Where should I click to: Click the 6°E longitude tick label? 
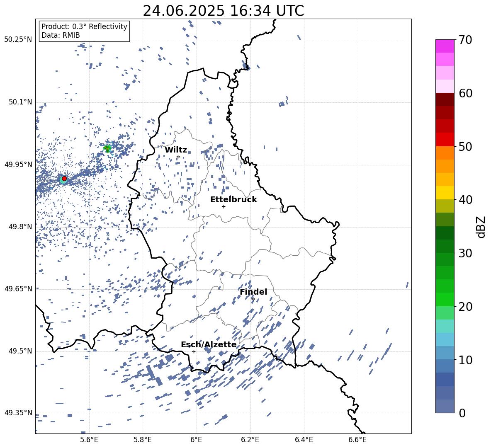[196, 440]
